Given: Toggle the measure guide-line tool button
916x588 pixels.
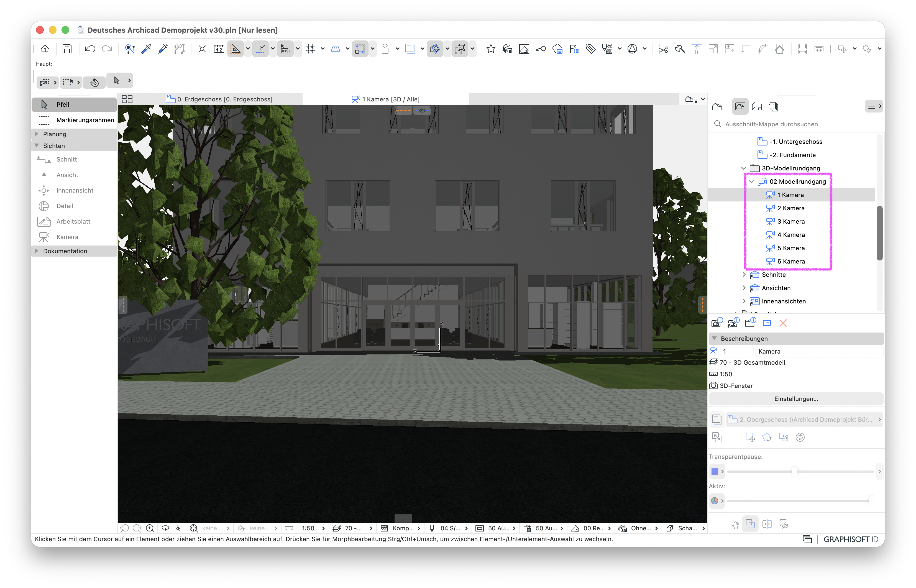Looking at the screenshot, I should click(x=236, y=49).
